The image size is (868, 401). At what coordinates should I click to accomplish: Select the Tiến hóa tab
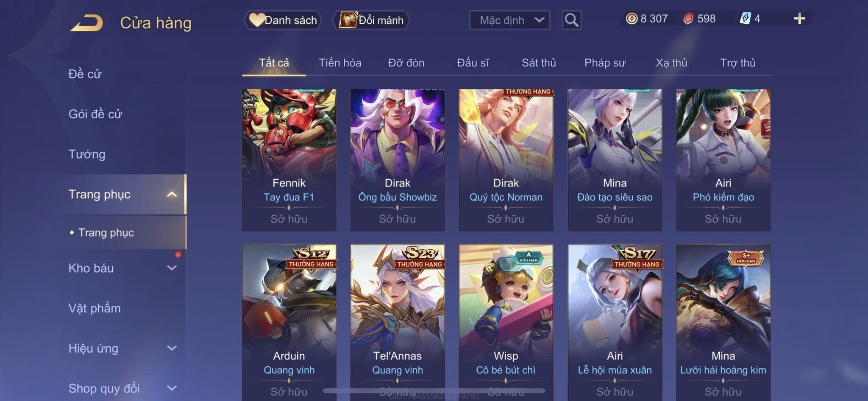pyautogui.click(x=340, y=63)
